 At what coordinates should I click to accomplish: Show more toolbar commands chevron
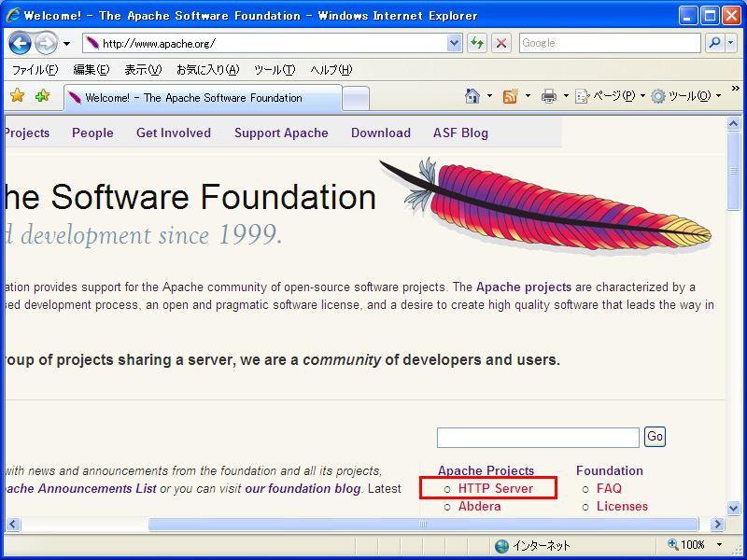pyautogui.click(x=735, y=89)
